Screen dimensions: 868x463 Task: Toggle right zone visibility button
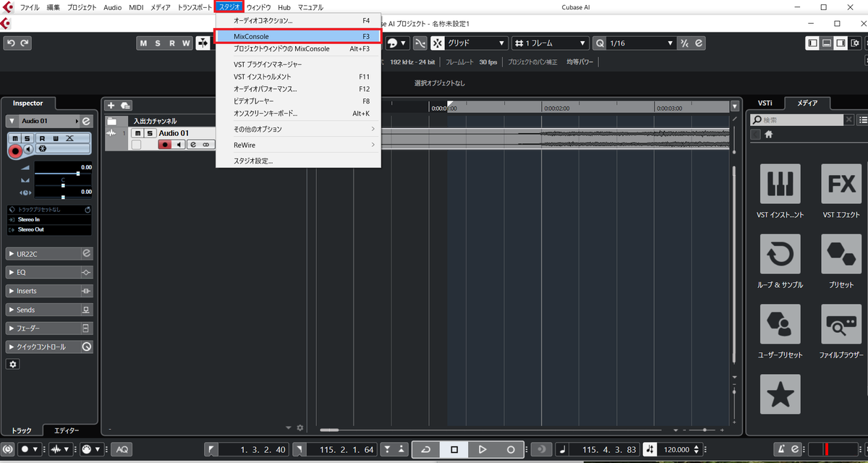pyautogui.click(x=841, y=43)
